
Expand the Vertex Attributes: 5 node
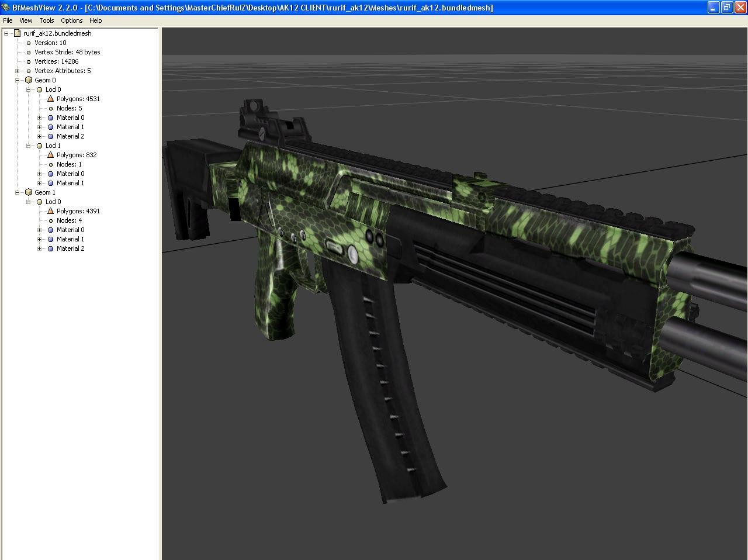(16, 71)
